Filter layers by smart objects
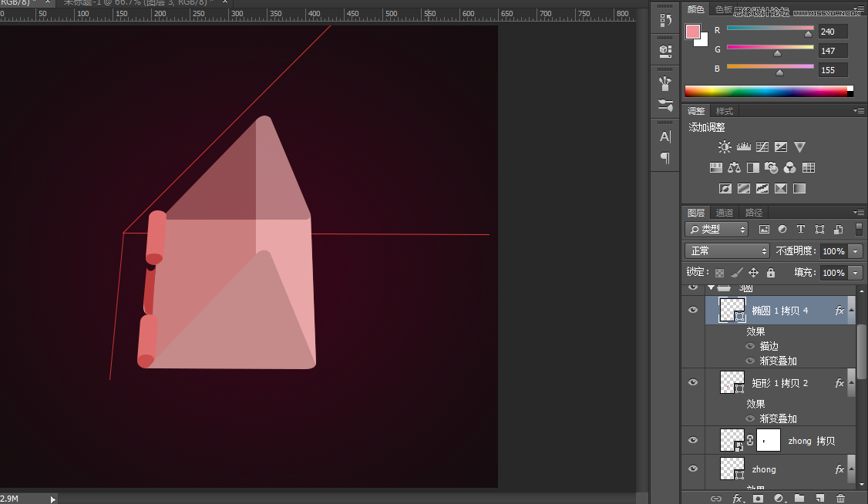Screen dimensions: 868x504 (838, 229)
